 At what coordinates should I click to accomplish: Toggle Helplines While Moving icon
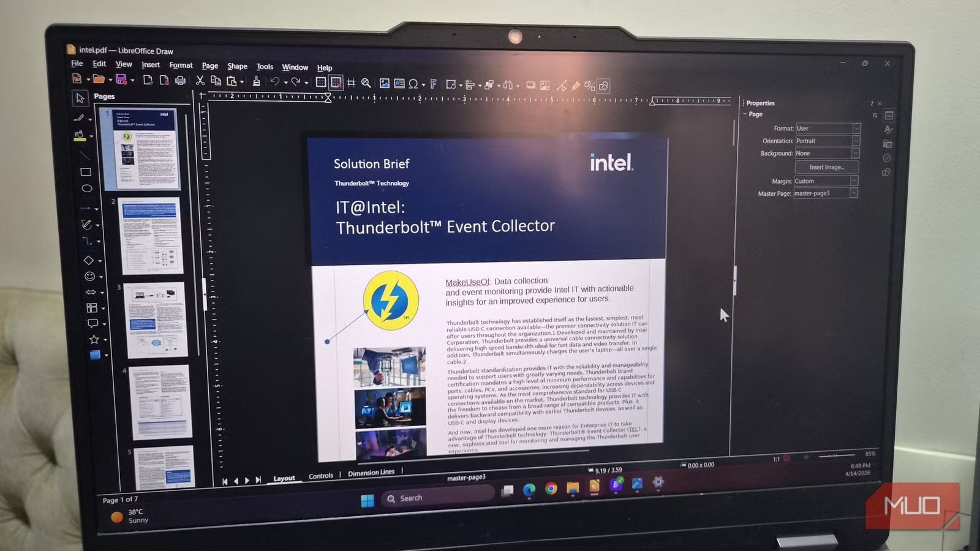(351, 83)
